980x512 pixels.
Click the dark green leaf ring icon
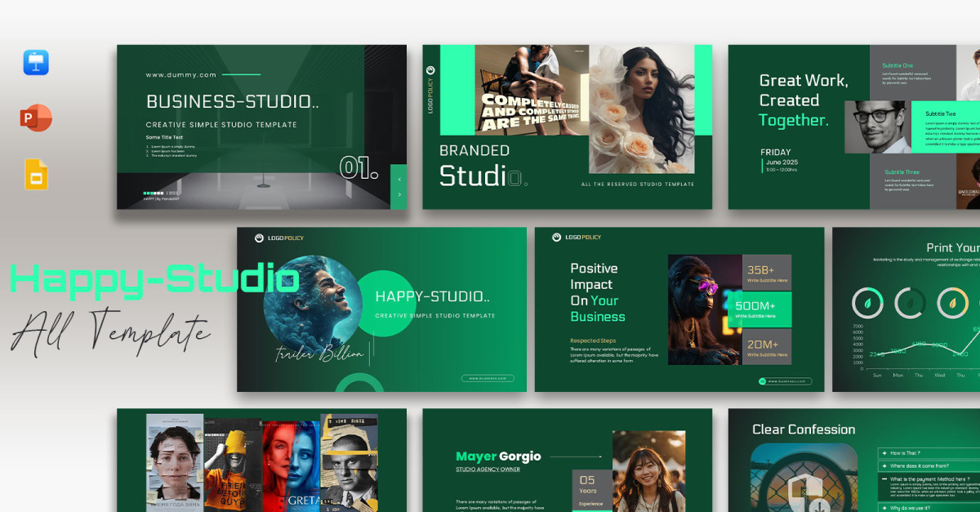(x=910, y=303)
